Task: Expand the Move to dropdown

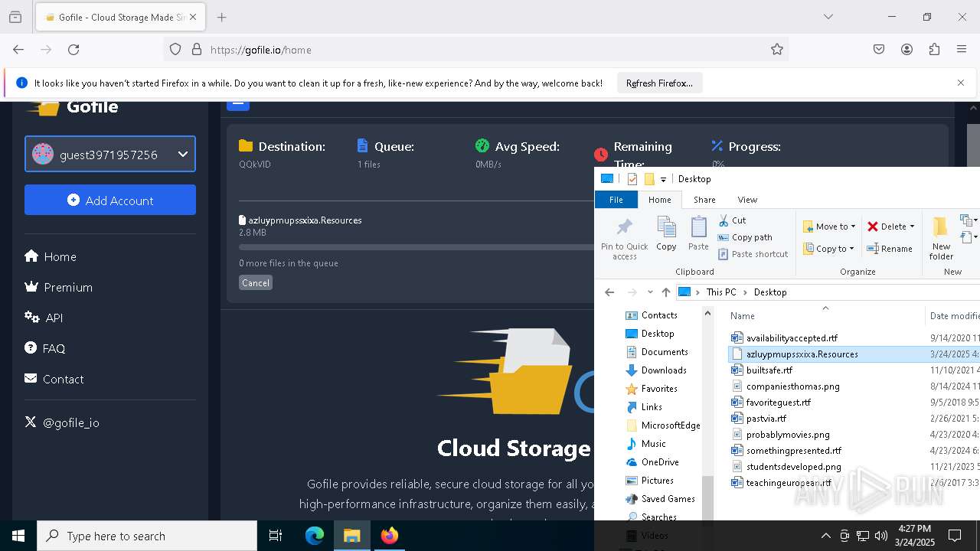Action: coord(829,227)
